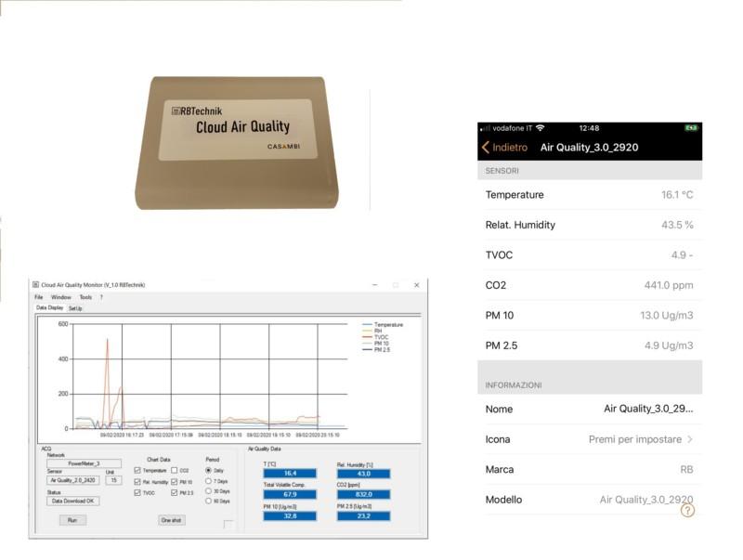
Task: Switch to the Data Display tab
Action: click(x=50, y=308)
